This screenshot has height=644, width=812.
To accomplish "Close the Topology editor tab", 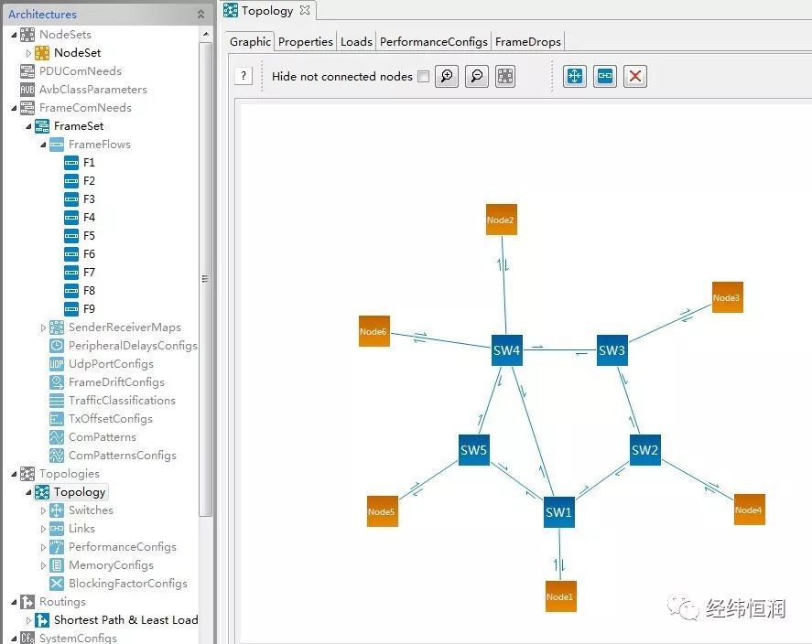I will click(305, 10).
